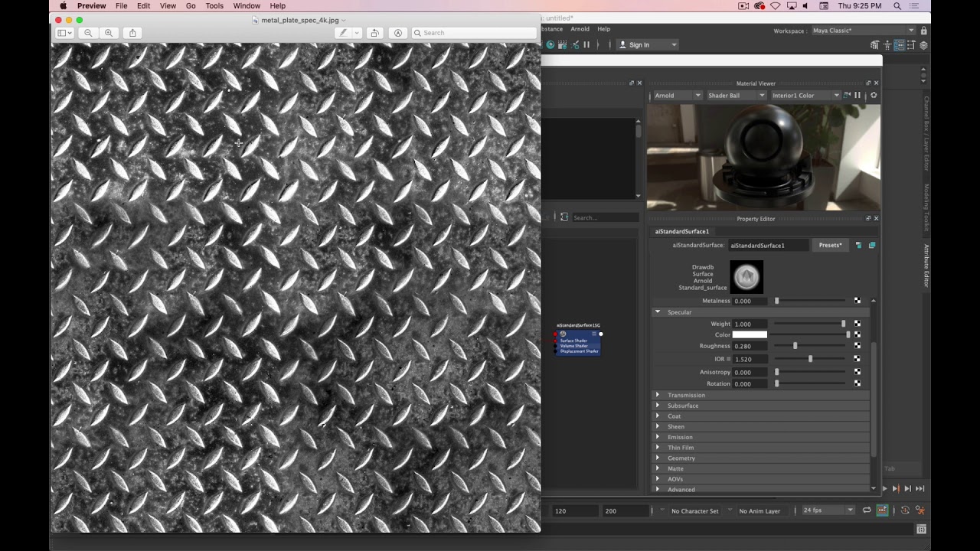Toggle workspace lock icon

coord(923,31)
